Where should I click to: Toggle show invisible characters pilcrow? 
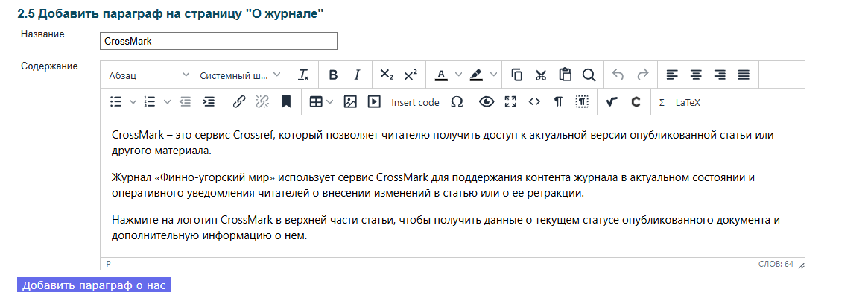[x=558, y=102]
